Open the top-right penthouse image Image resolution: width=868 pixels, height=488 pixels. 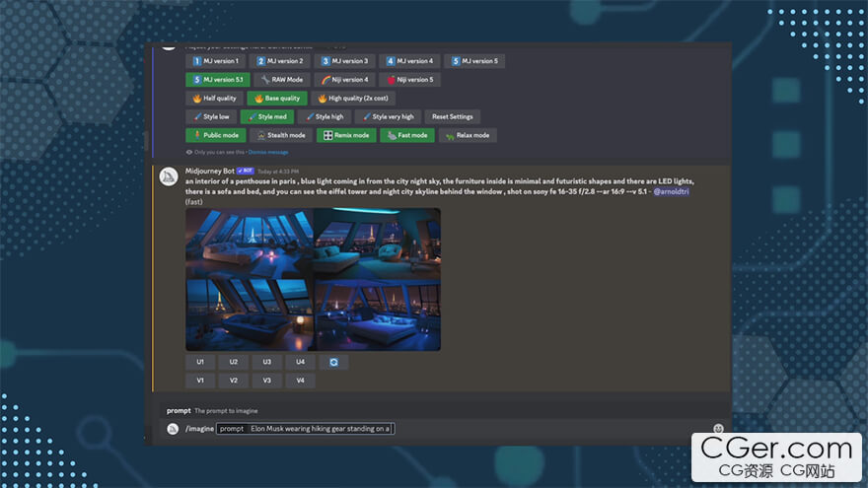pos(377,244)
